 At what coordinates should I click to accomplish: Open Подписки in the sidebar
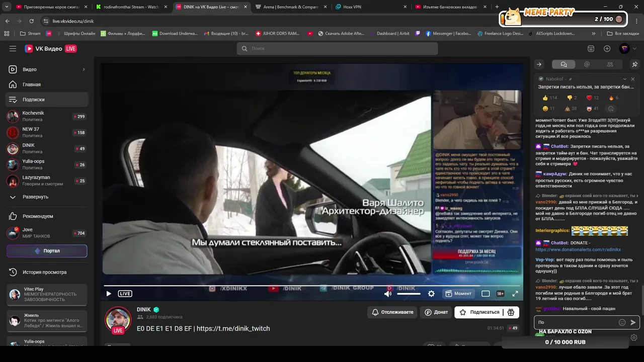click(47, 100)
